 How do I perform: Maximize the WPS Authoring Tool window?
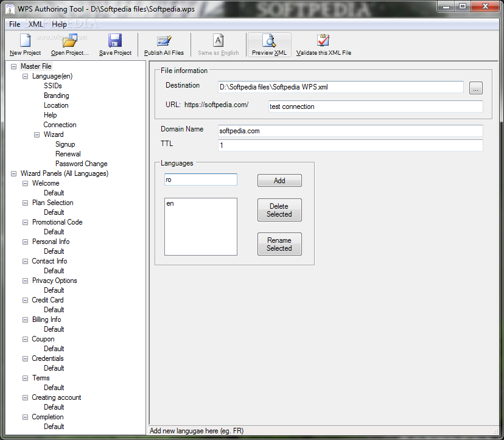click(462, 7)
